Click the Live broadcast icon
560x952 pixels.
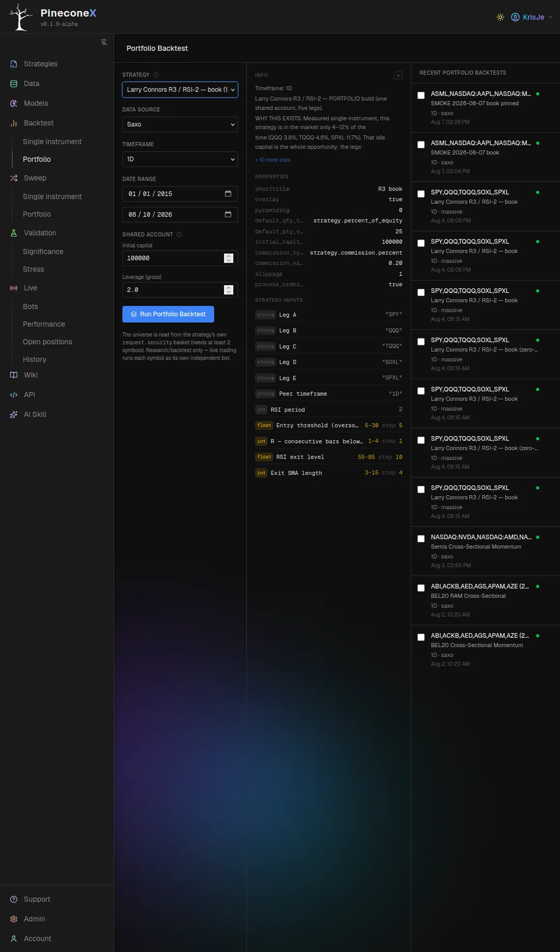click(14, 288)
